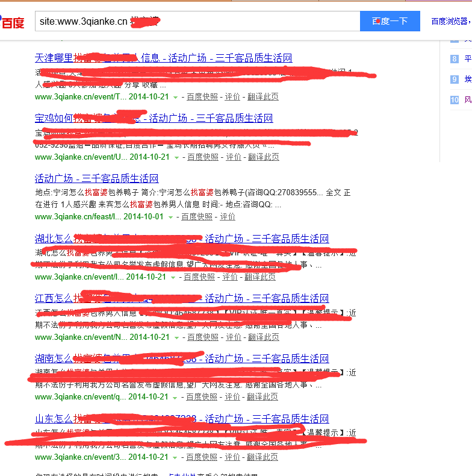The height and width of the screenshot is (476, 472).
Task: Click 评价 for the 湖北 result
Action: pyautogui.click(x=230, y=277)
